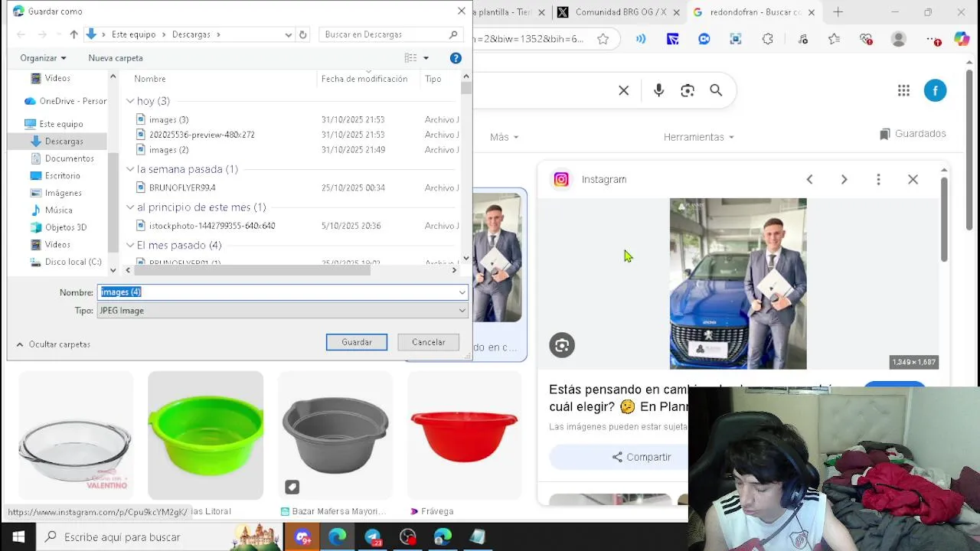
Task: Click Nueva carpeta in the dialog toolbar
Action: click(116, 58)
